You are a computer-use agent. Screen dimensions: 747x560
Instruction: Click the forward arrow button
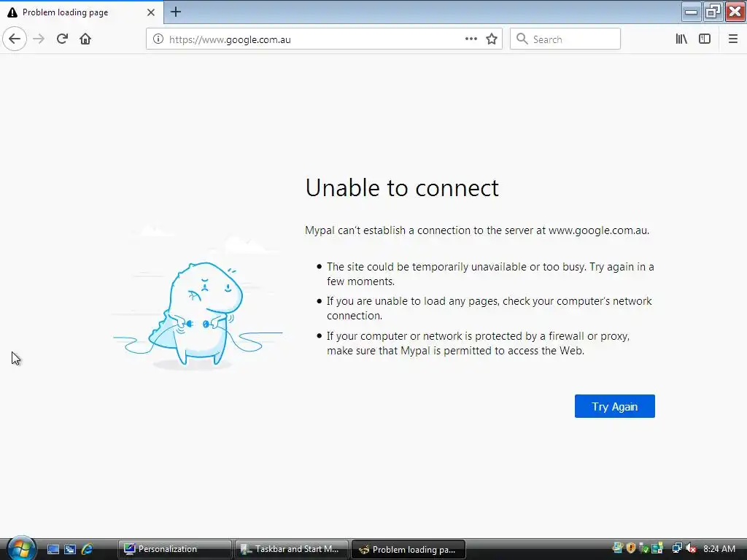click(x=39, y=39)
